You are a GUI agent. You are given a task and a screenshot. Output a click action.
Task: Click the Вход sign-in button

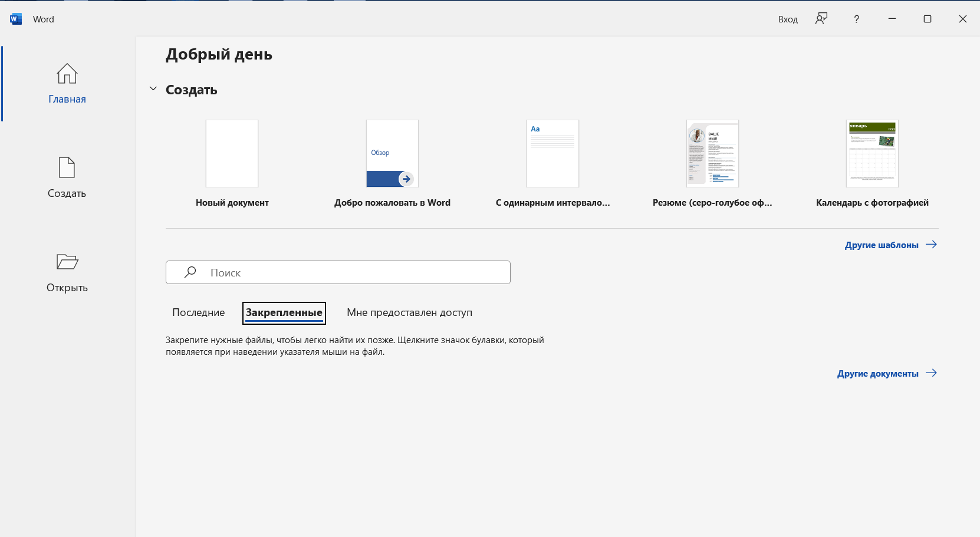click(x=787, y=19)
